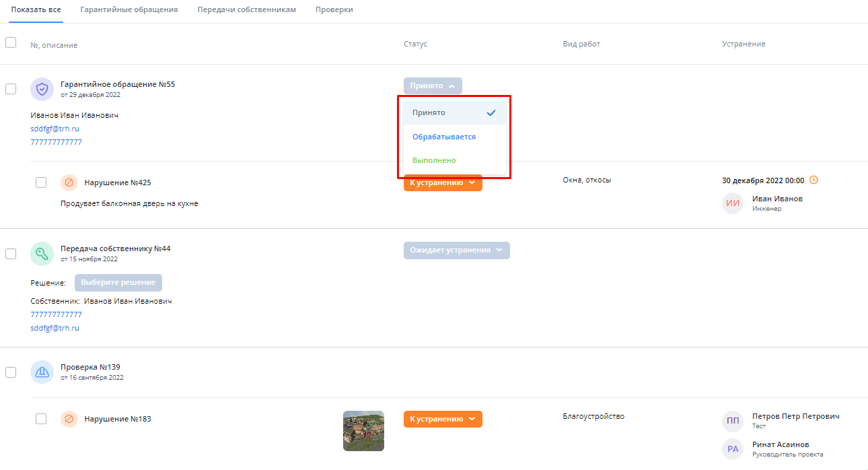Image resolution: width=868 pixels, height=470 pixels.
Task: Click the helmet icon for inspection №139
Action: click(42, 372)
